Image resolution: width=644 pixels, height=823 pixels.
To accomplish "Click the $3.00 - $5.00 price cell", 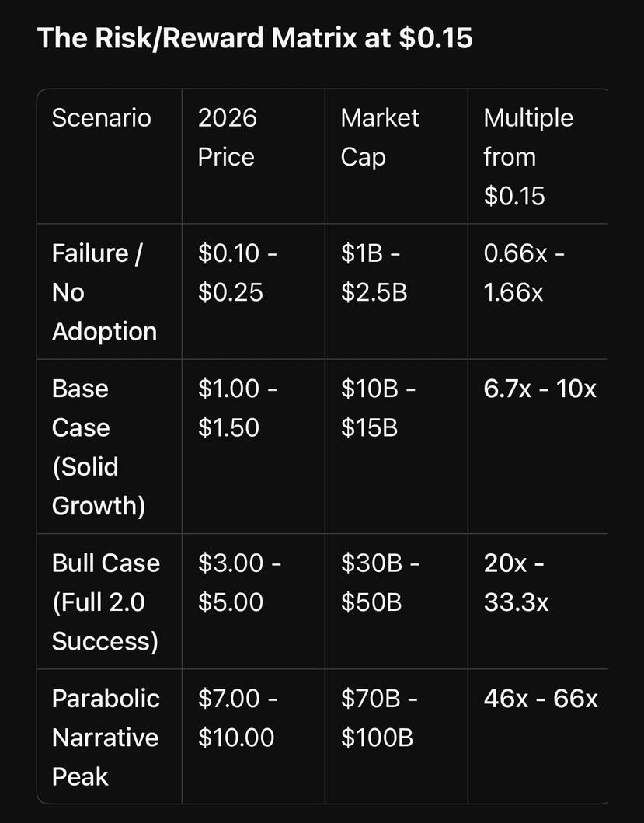I will pyautogui.click(x=239, y=582).
